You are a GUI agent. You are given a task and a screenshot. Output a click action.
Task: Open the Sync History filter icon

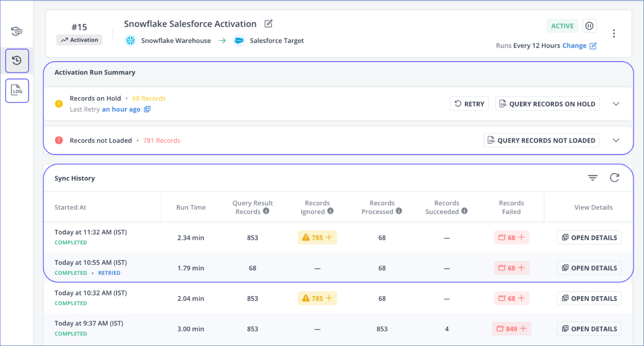point(592,178)
